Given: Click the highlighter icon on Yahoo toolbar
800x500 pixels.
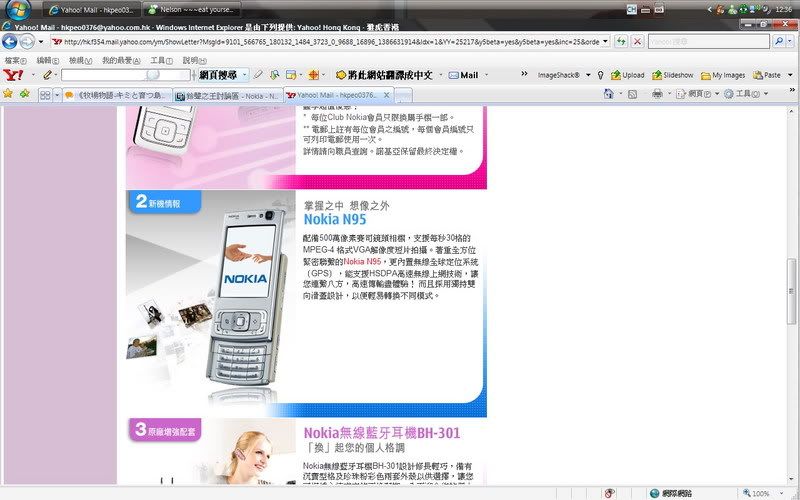Looking at the screenshot, I should (x=258, y=75).
